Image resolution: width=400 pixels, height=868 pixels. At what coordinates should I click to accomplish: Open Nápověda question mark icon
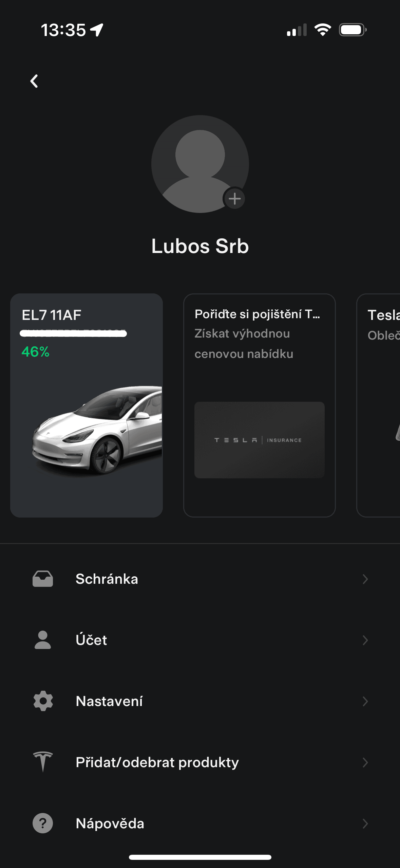click(x=42, y=823)
